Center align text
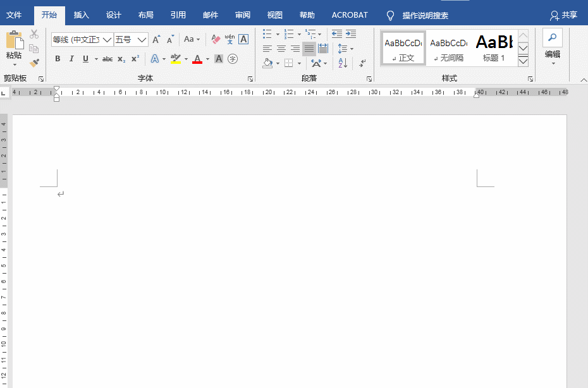Image resolution: width=588 pixels, height=388 pixels. 281,49
